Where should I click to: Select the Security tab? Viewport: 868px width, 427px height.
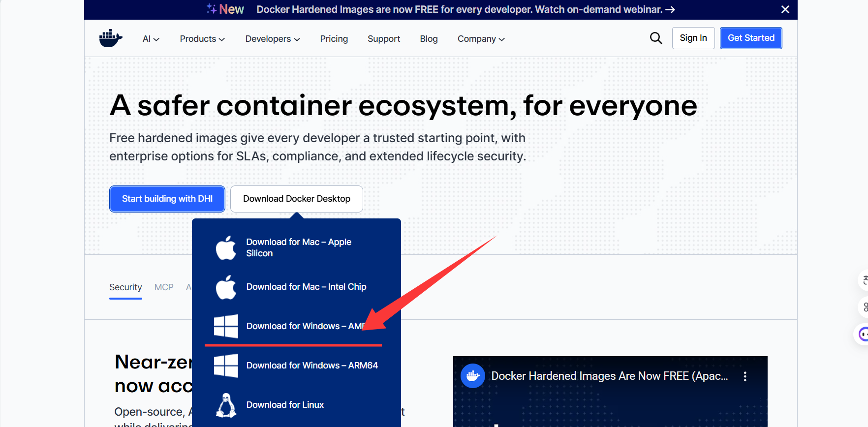[x=125, y=287]
